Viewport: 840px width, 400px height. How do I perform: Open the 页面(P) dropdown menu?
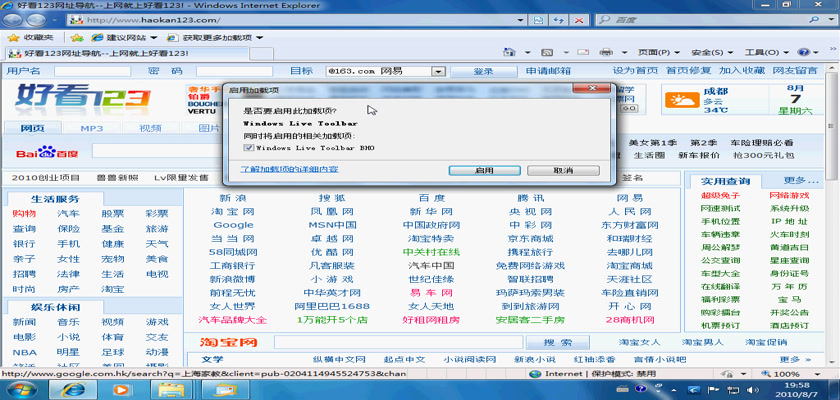[655, 52]
